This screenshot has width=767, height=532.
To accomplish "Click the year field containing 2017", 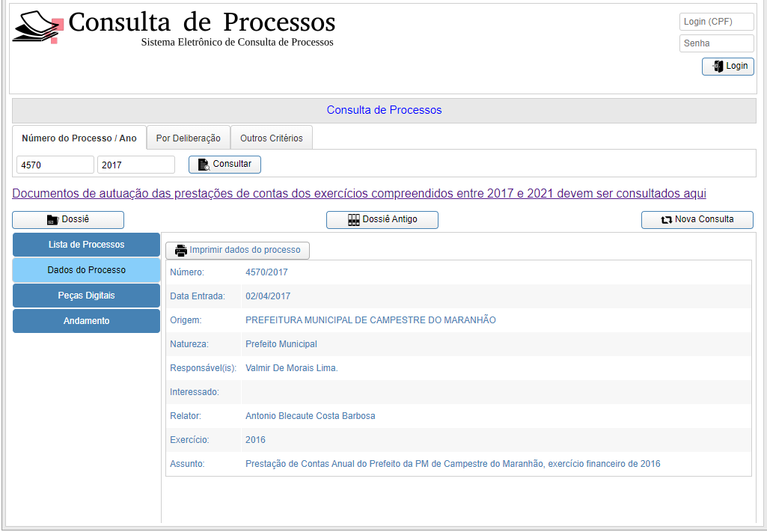I will 136,165.
